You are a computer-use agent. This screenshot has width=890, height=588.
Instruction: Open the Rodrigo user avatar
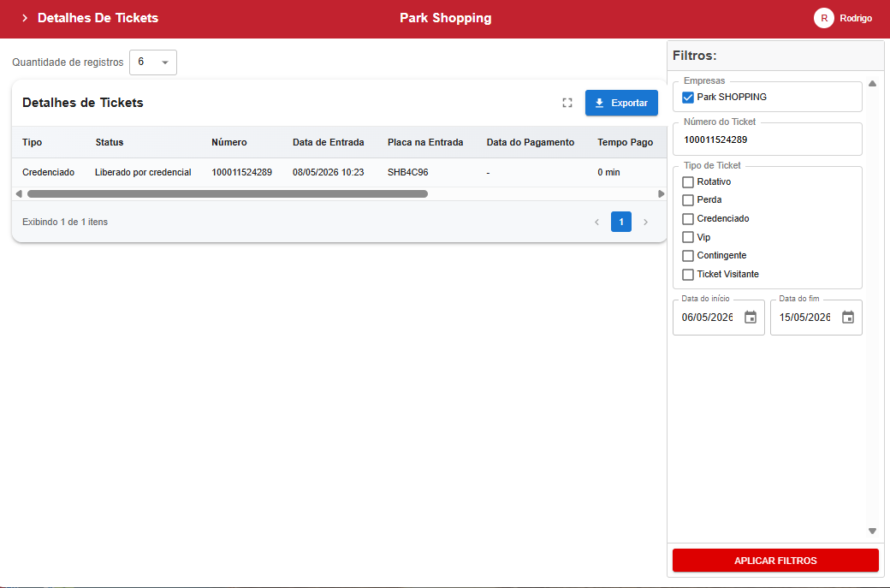click(823, 18)
